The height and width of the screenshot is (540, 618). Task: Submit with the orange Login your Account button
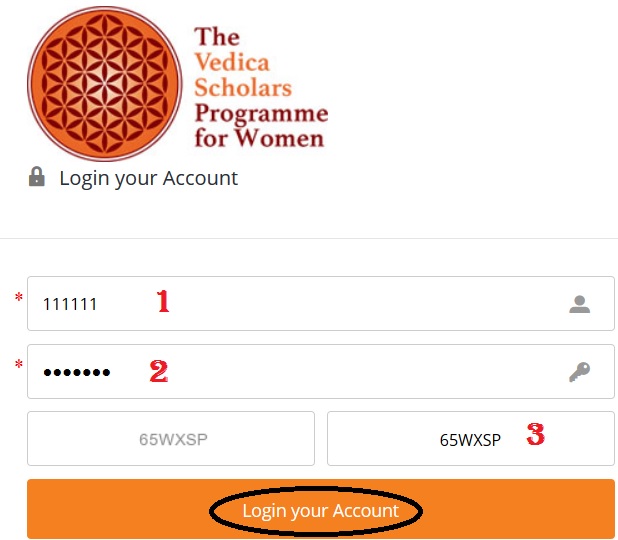(x=321, y=509)
